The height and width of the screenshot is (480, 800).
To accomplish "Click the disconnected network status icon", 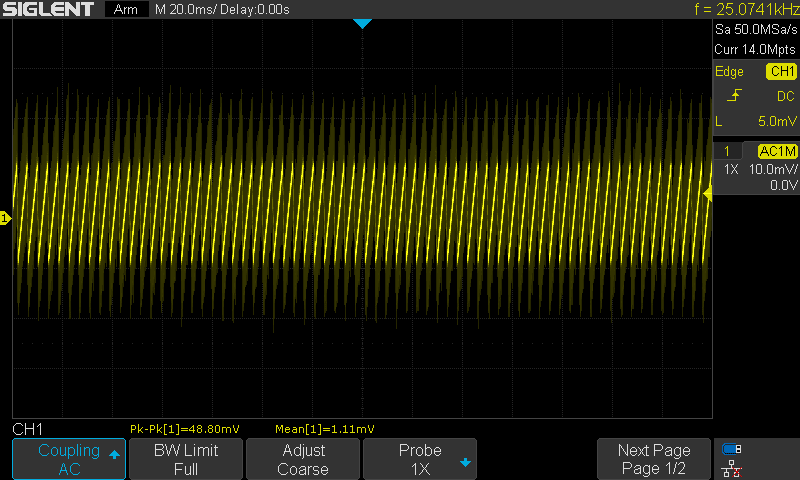I will (731, 467).
